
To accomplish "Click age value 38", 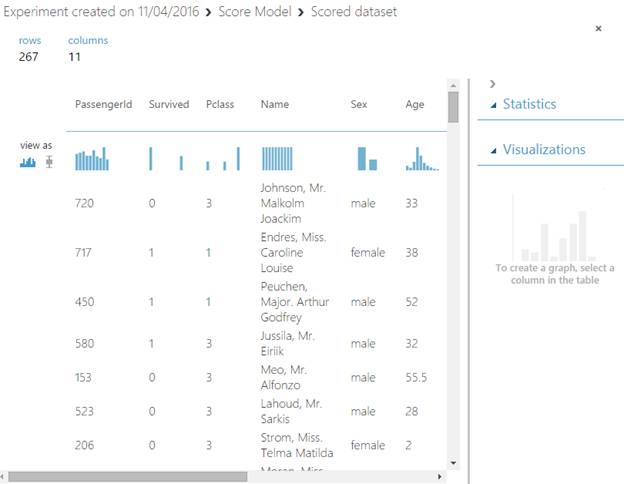I will (411, 253).
